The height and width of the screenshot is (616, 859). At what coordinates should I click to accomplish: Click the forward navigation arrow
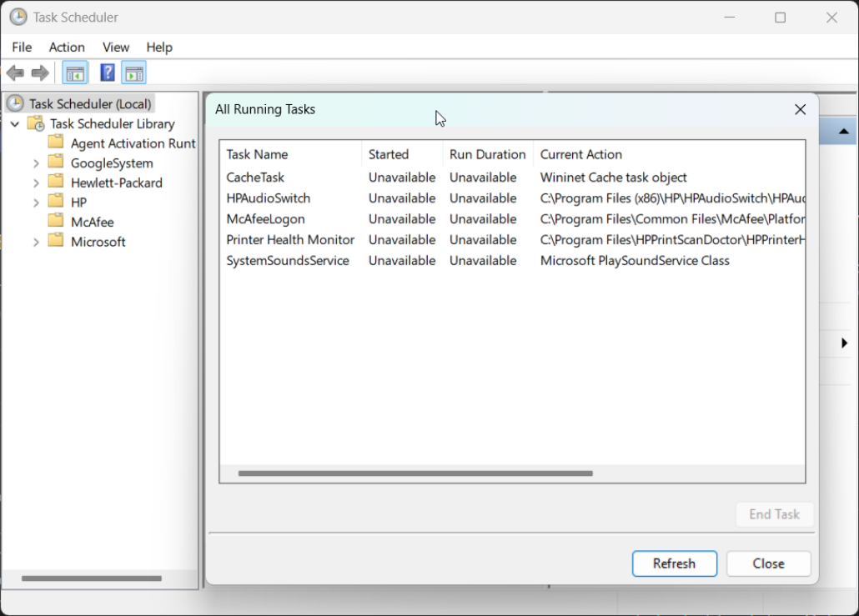[x=39, y=73]
